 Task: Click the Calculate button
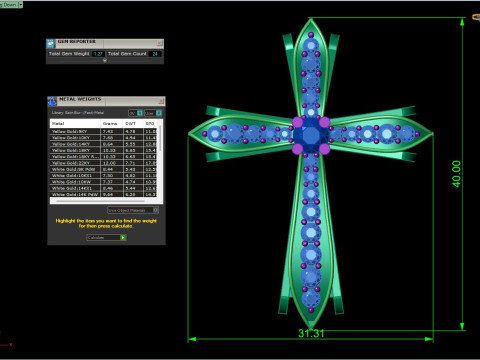click(x=106, y=237)
